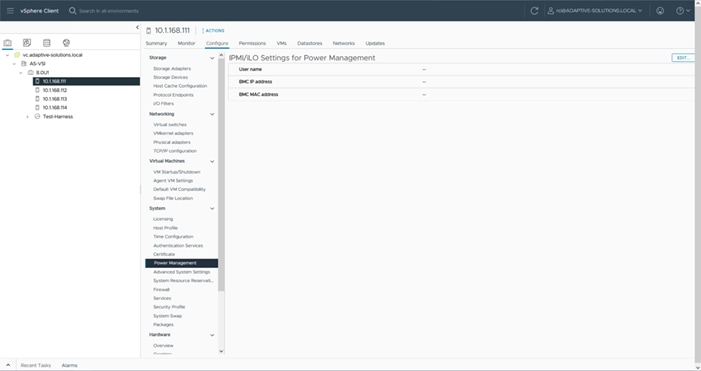Open VM Startup/Shutdown settings

coord(177,172)
